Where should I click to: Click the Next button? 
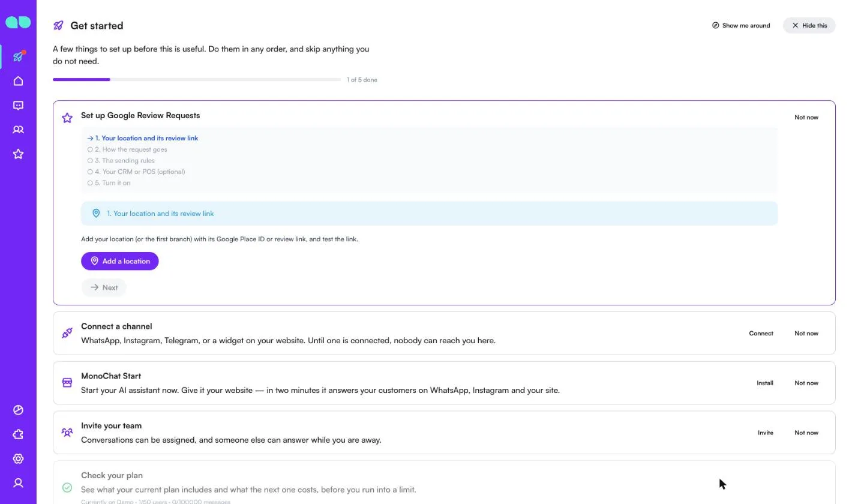[104, 287]
